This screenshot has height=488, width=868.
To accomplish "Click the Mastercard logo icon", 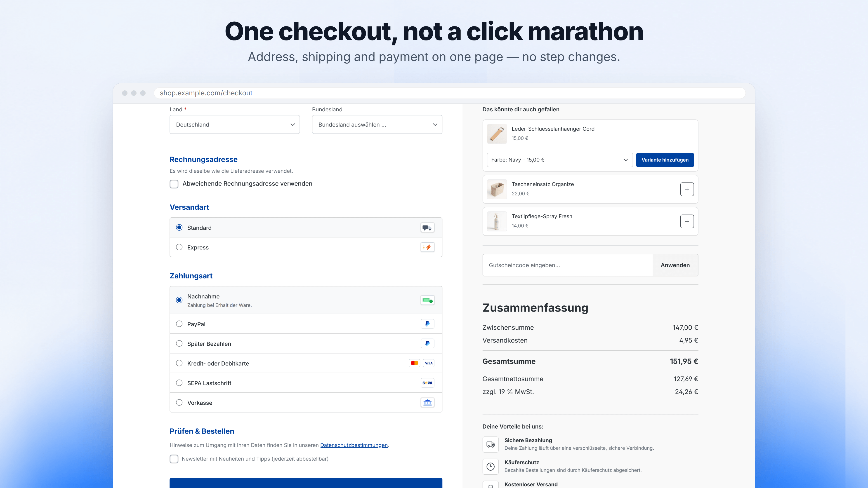I will tap(414, 363).
